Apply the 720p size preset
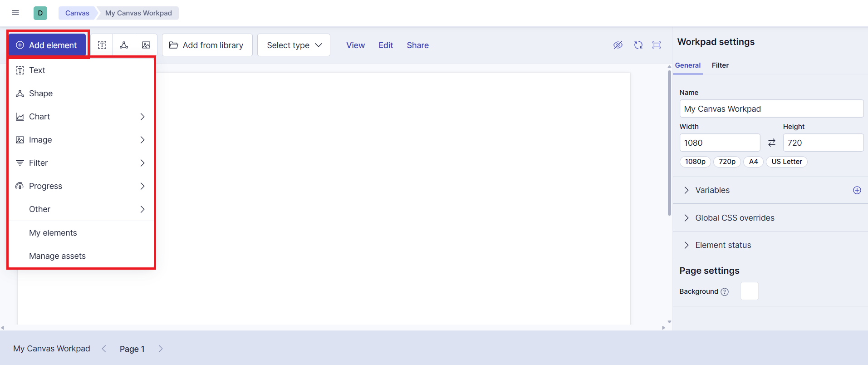Viewport: 868px width, 365px height. [727, 162]
